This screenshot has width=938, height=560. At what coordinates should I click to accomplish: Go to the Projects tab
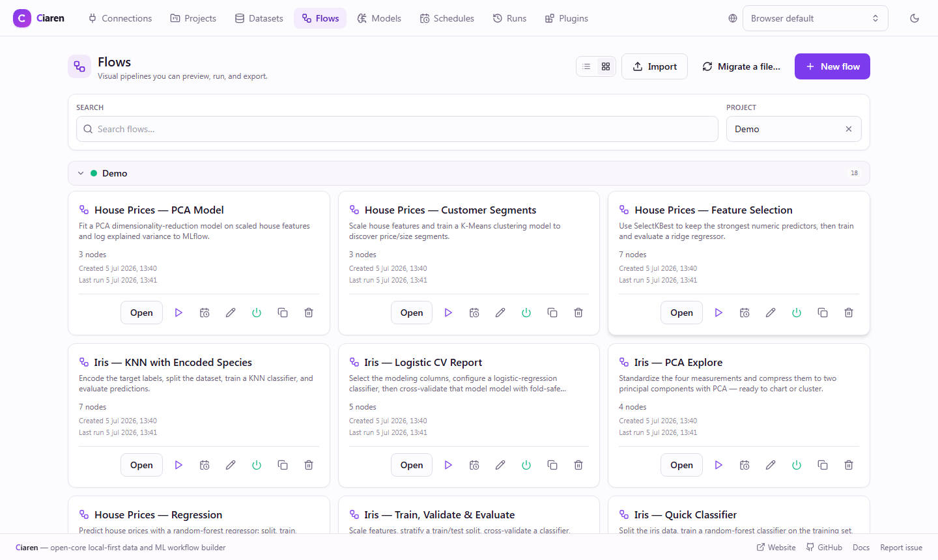(x=193, y=18)
